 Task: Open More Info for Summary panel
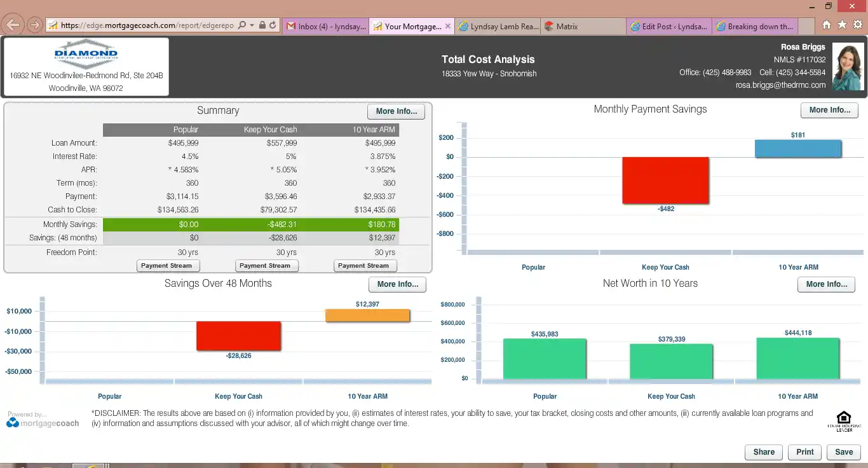pyautogui.click(x=396, y=111)
